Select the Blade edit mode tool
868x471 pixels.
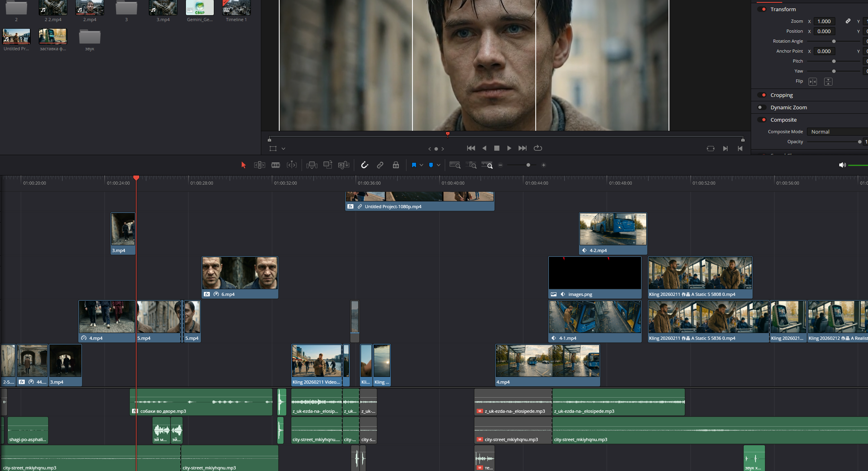pyautogui.click(x=276, y=165)
